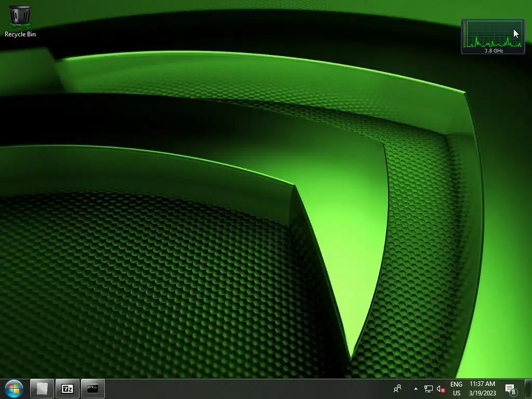Click the People icon in system tray
Image resolution: width=532 pixels, height=399 pixels.
click(397, 389)
